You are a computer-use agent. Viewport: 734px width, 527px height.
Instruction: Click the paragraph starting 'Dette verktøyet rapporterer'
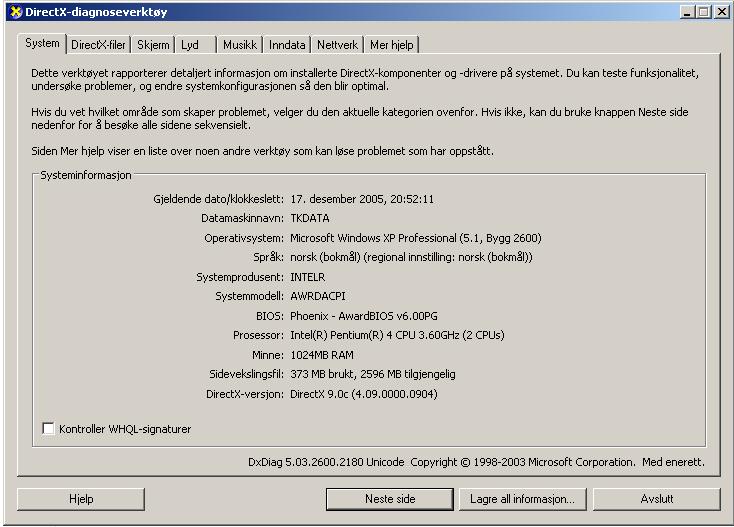365,80
